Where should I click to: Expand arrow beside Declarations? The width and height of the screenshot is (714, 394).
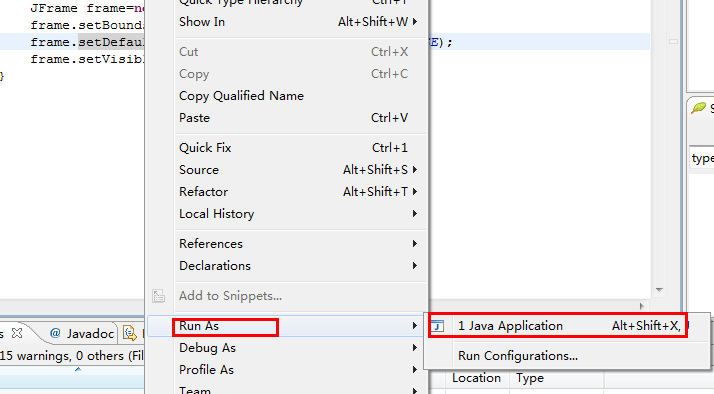click(x=415, y=266)
